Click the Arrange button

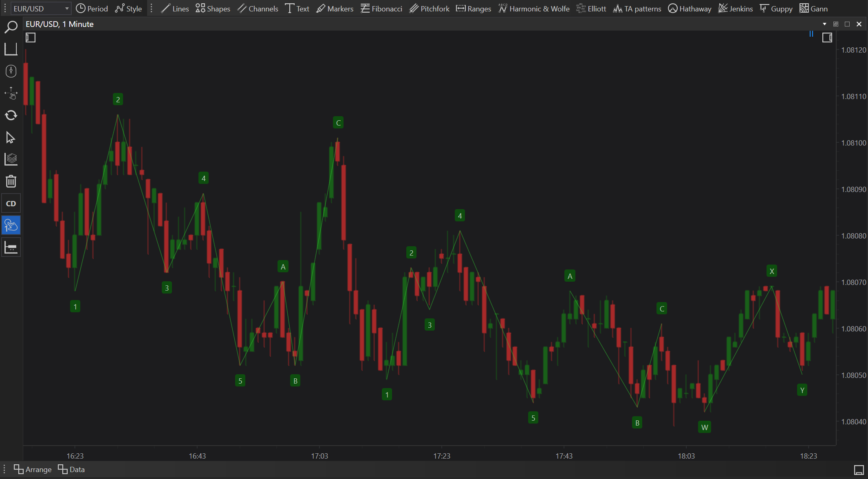pos(33,469)
